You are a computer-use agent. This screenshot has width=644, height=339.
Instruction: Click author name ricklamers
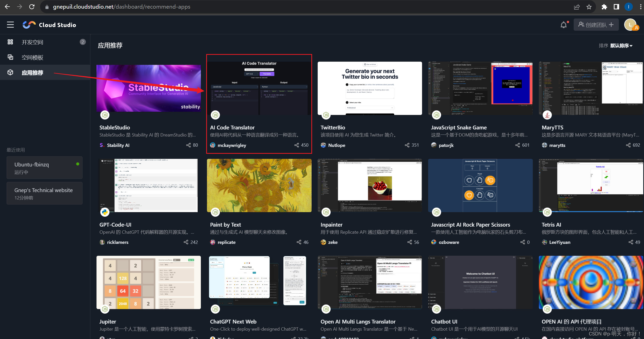118,242
